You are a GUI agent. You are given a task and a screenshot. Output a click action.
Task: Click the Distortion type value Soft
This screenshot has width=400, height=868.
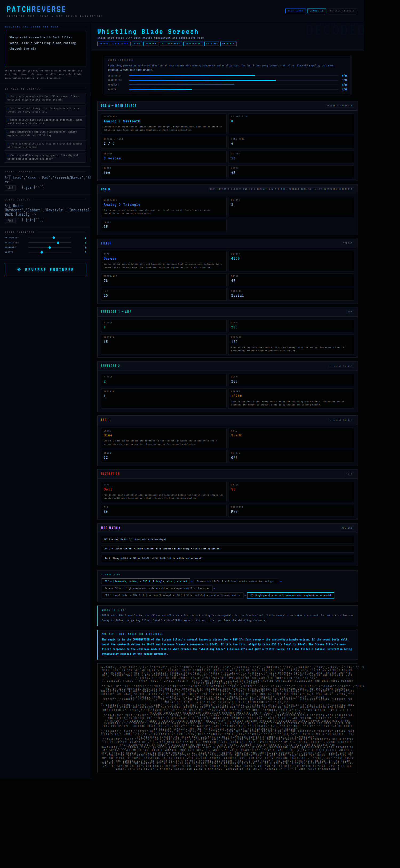[x=108, y=489]
